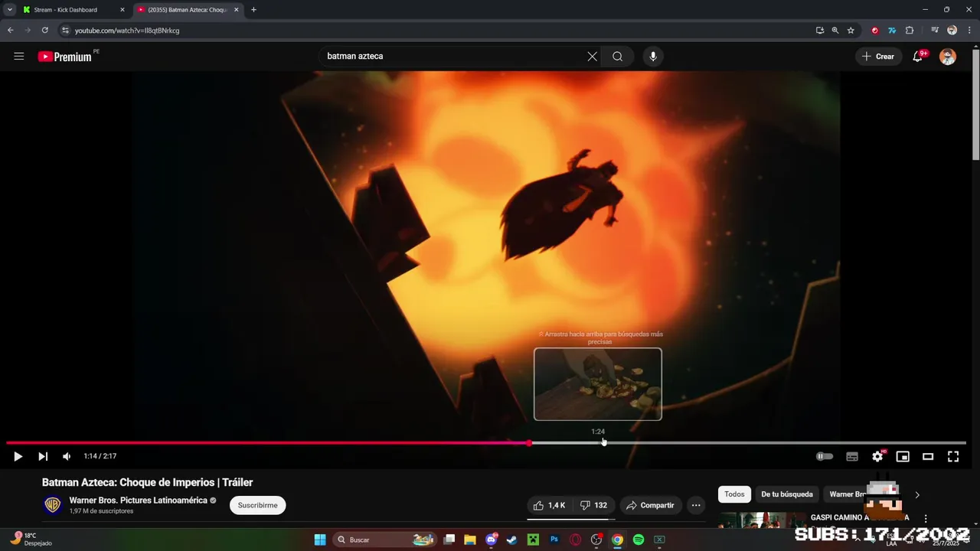Skip to the next video
The width and height of the screenshot is (980, 551).
point(43,457)
